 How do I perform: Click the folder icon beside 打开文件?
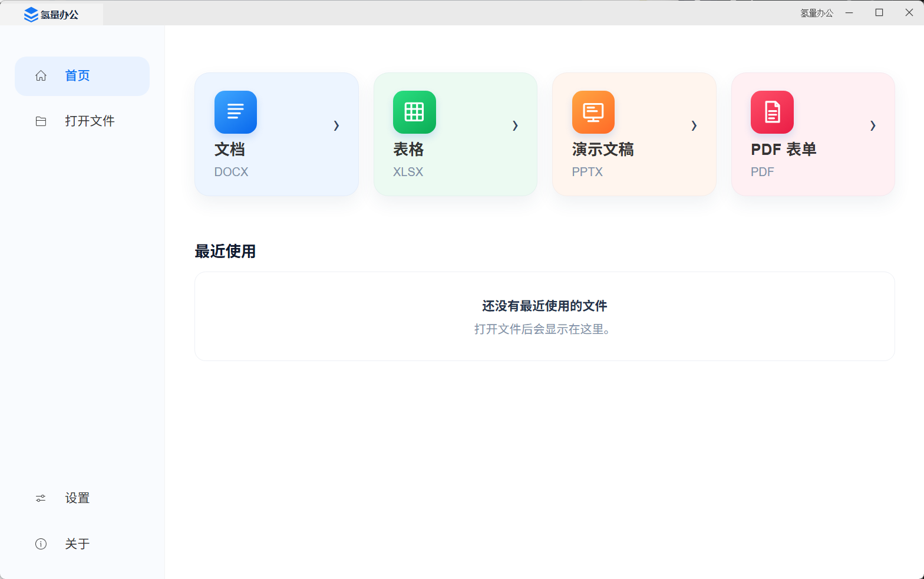(x=41, y=121)
